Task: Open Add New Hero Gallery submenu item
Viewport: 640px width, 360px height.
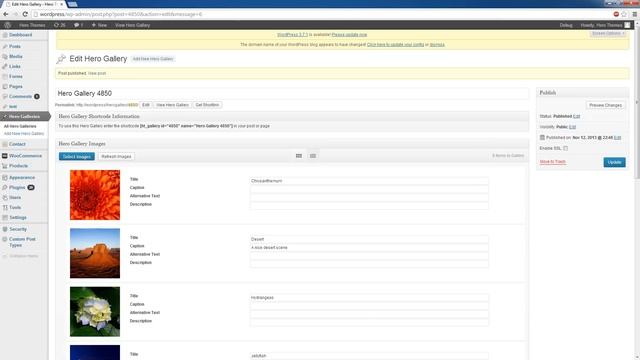Action: click(24, 133)
